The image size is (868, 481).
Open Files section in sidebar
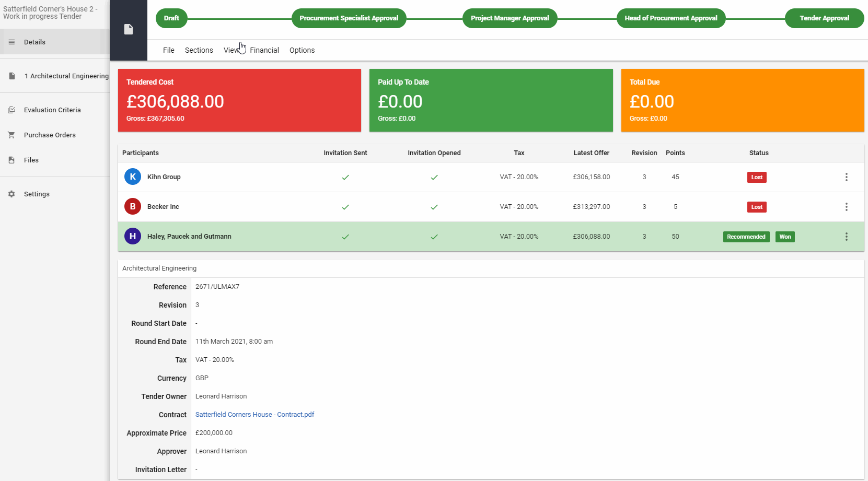point(31,160)
